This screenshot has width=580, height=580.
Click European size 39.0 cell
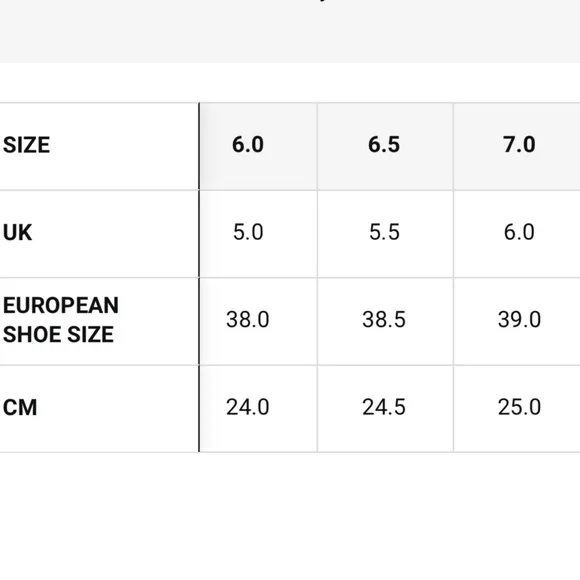coord(517,321)
